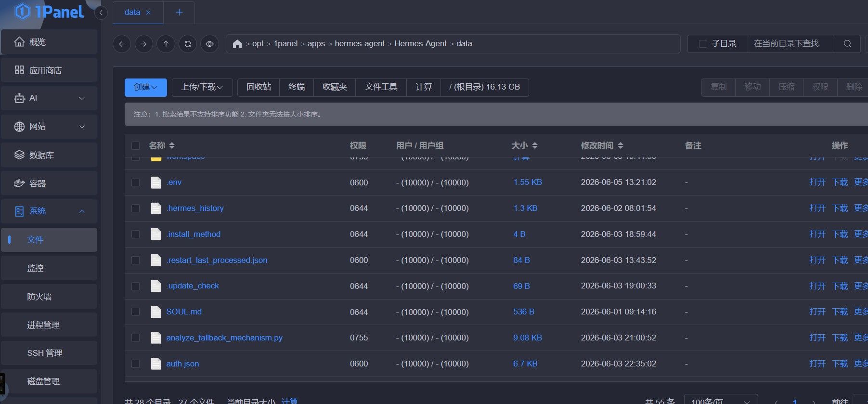Go back to previous directory
The width and height of the screenshot is (868, 404).
click(x=122, y=44)
